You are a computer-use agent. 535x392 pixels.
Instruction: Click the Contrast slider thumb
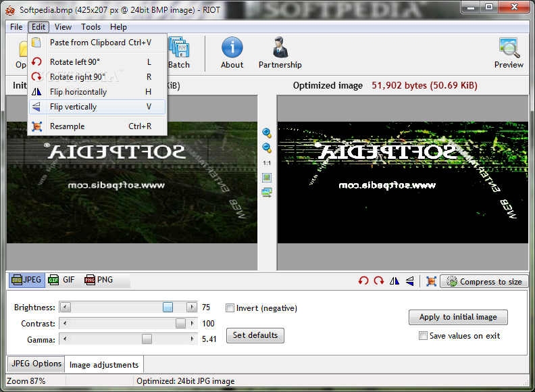click(x=180, y=323)
